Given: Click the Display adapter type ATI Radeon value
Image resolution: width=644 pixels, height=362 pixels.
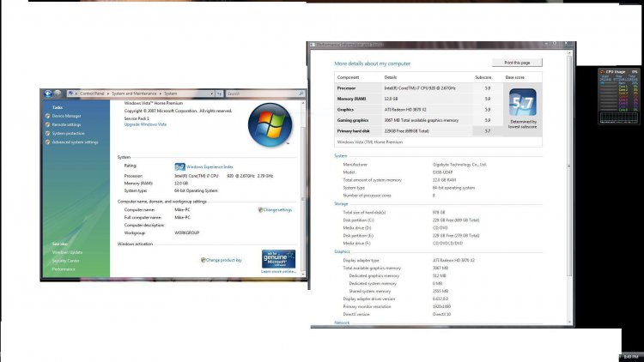Looking at the screenshot, I should (x=453, y=260).
